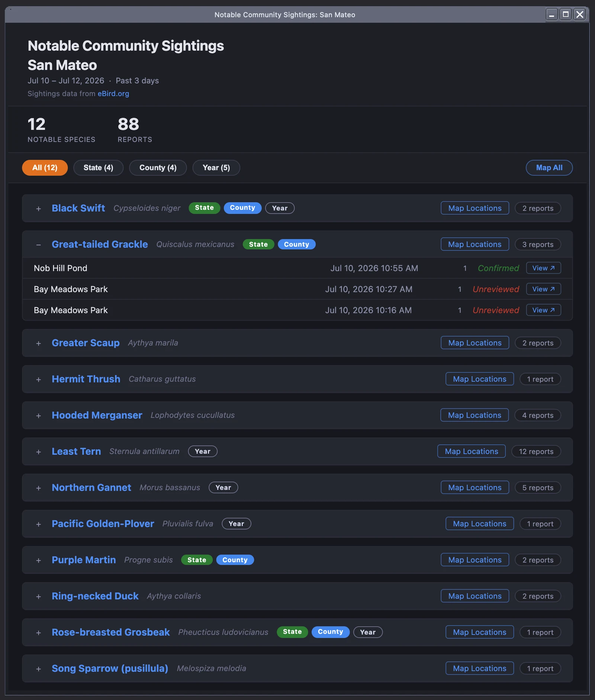The image size is (595, 700).
Task: Map Locations for Purple Martin
Action: pos(475,560)
